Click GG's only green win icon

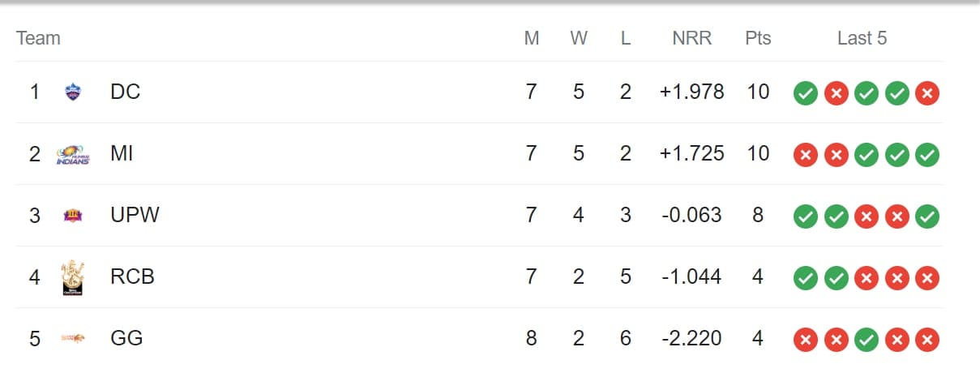[x=867, y=339]
